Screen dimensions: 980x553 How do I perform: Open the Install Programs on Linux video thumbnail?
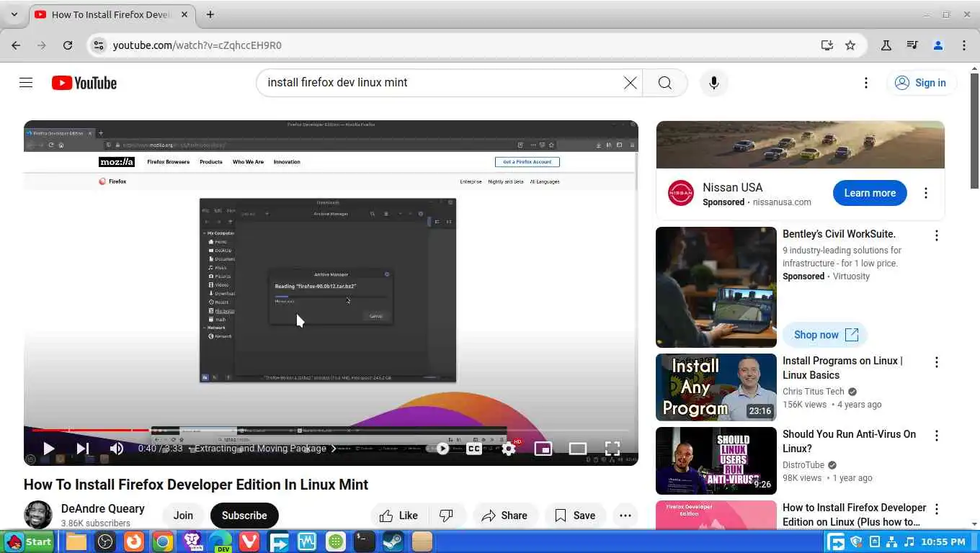coord(716,387)
